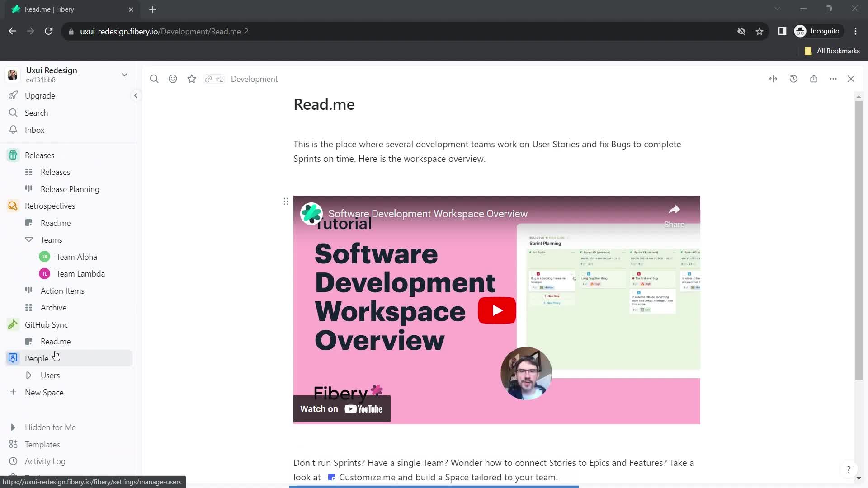Go back in browser history
This screenshot has width=868, height=488.
[13, 31]
